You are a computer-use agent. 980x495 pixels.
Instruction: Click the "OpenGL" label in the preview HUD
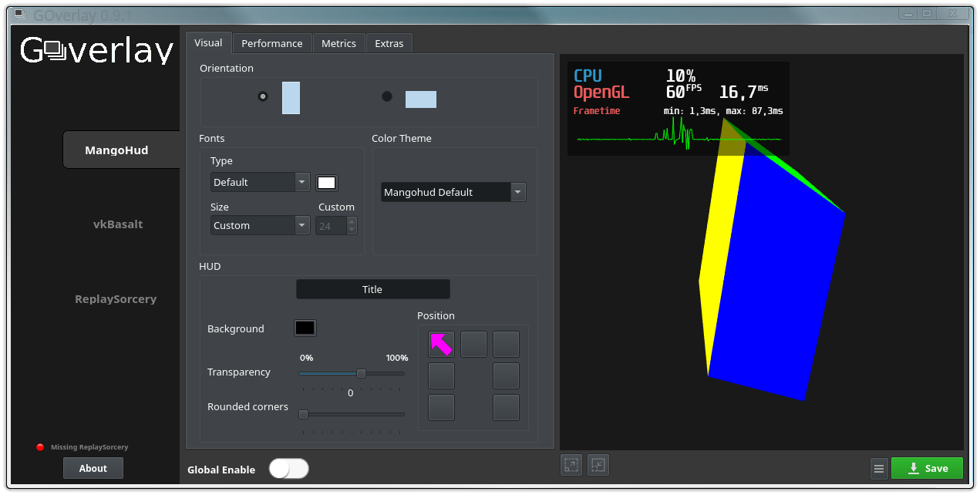click(x=601, y=93)
